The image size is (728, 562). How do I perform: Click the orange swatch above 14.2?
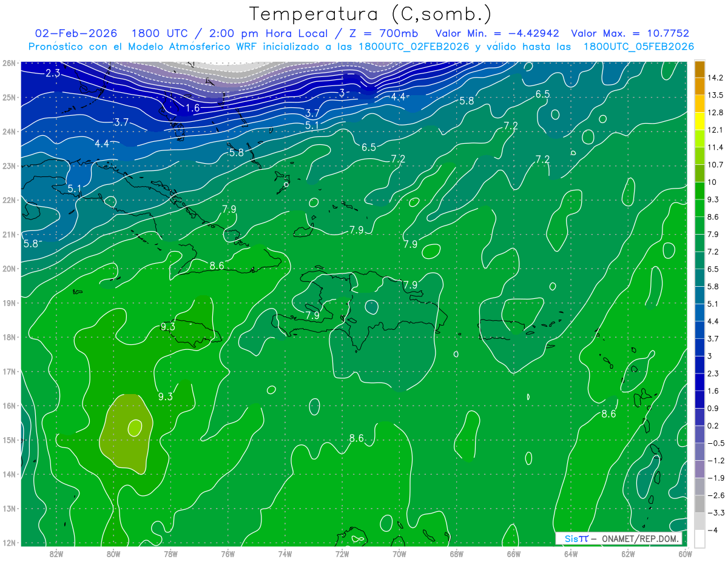(699, 69)
